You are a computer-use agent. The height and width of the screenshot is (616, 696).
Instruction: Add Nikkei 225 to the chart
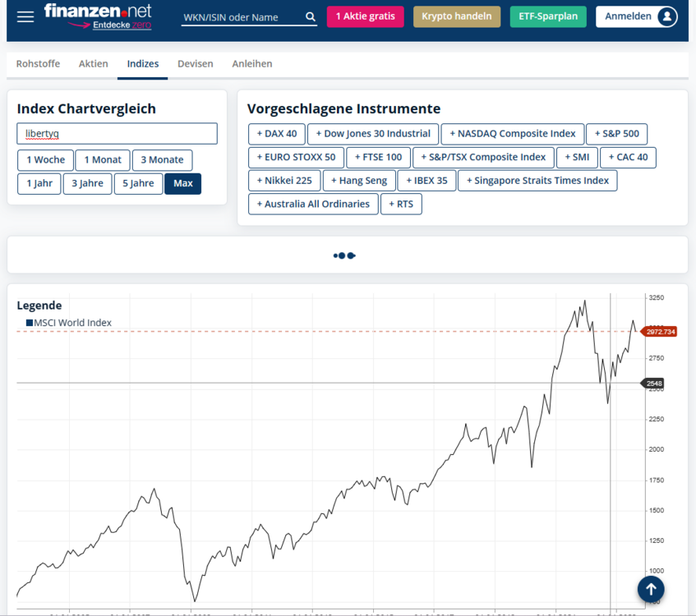tap(284, 181)
